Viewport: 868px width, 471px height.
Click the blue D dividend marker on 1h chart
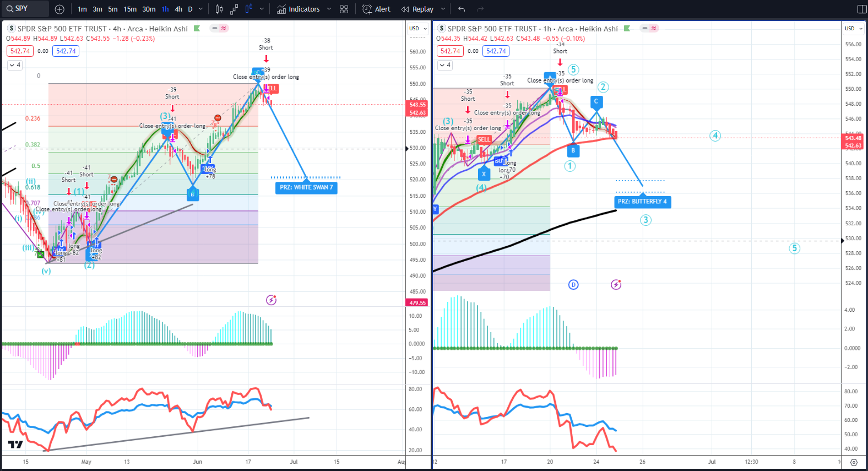pyautogui.click(x=573, y=285)
